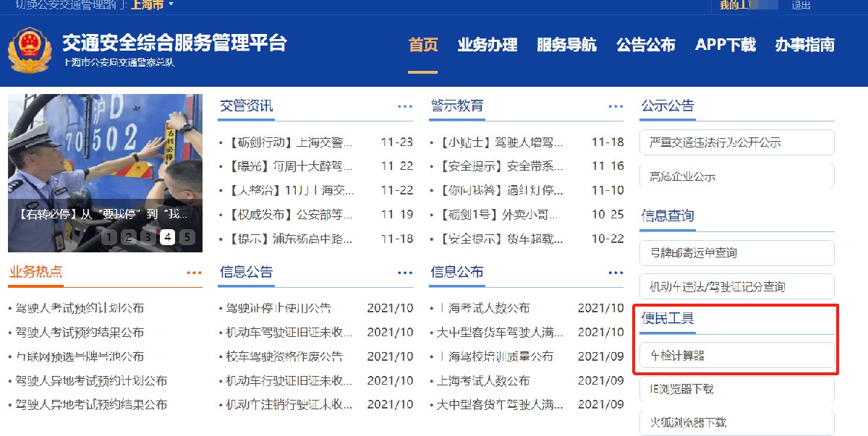This screenshot has width=868, height=436.
Task: Click the 便民工具 section heading
Action: (x=668, y=318)
